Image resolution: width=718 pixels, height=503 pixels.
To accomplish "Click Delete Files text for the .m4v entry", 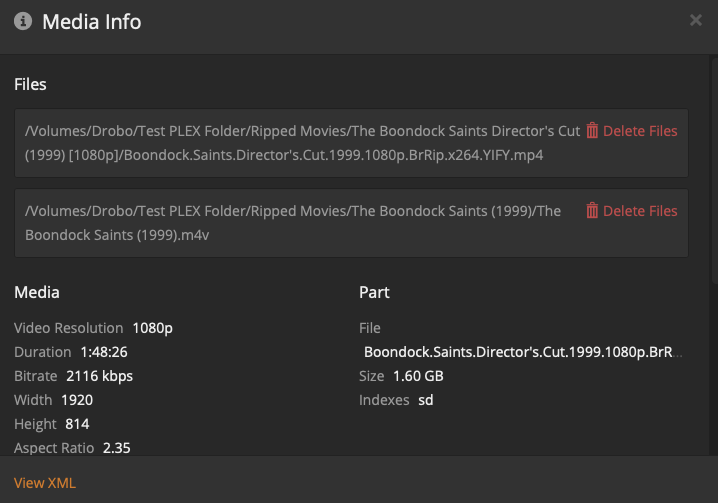I will tap(640, 211).
